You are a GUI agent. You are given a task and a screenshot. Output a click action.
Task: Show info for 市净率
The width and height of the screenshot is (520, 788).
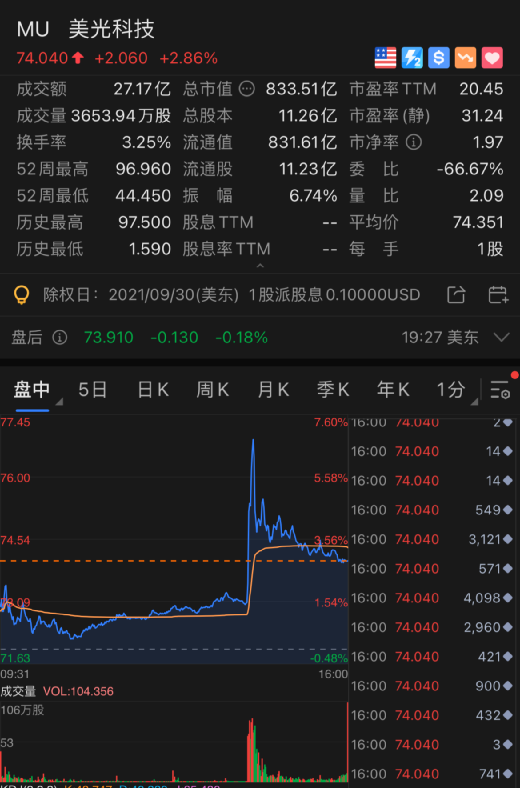coord(413,142)
